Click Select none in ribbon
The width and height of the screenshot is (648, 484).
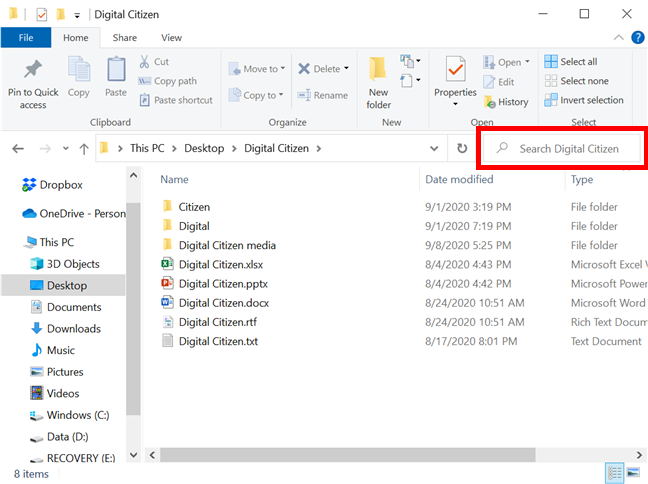point(577,81)
